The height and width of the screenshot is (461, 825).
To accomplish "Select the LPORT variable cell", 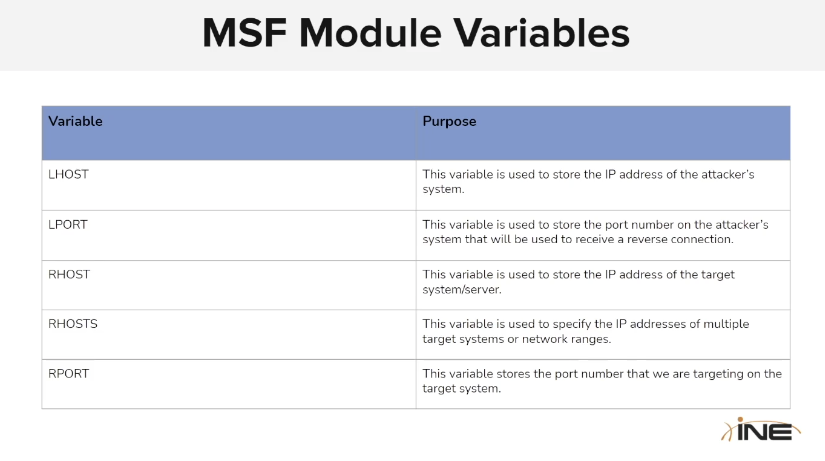I will pyautogui.click(x=68, y=224).
